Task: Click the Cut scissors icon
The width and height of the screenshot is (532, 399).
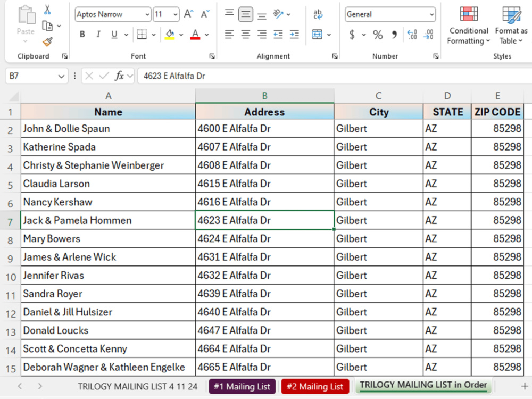Action: pyautogui.click(x=48, y=10)
